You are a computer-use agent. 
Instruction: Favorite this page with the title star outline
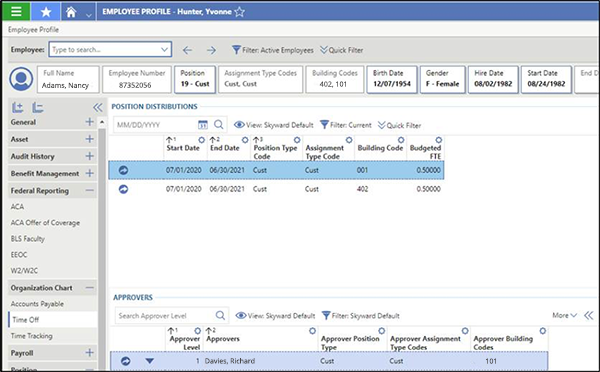240,12
